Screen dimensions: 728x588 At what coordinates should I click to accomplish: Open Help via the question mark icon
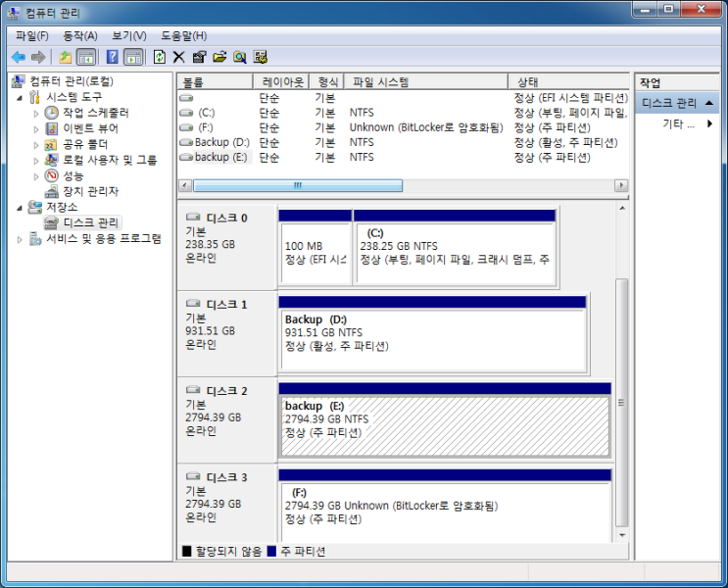click(113, 57)
